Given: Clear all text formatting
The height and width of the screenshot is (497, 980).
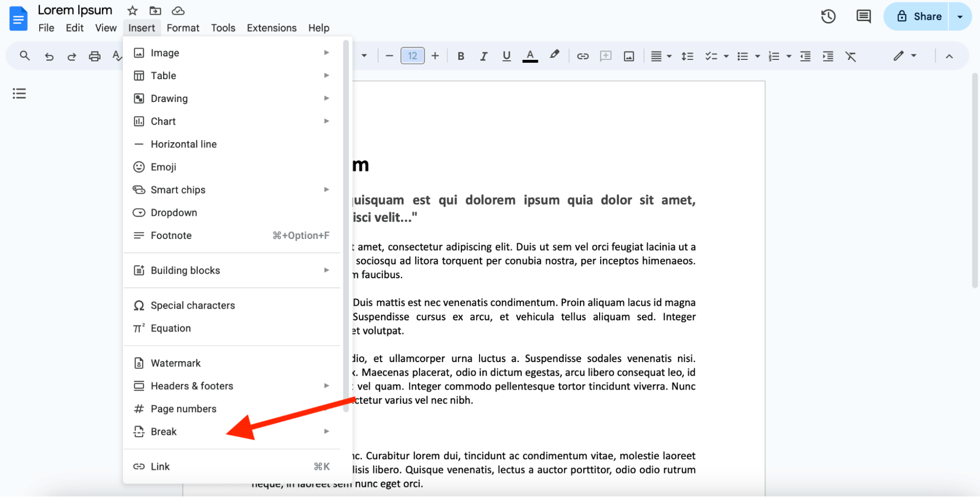Looking at the screenshot, I should point(851,55).
